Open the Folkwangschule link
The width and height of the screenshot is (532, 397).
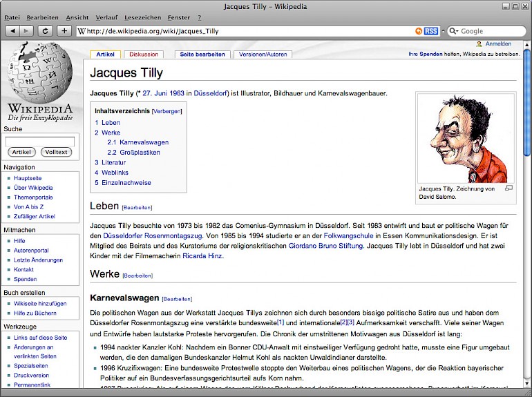tap(348, 235)
